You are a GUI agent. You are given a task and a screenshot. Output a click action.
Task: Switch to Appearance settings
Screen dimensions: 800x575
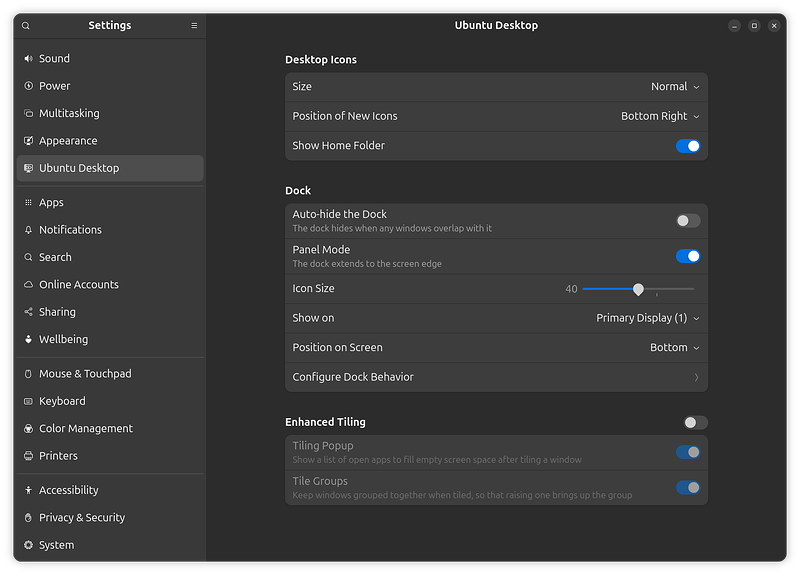point(110,140)
